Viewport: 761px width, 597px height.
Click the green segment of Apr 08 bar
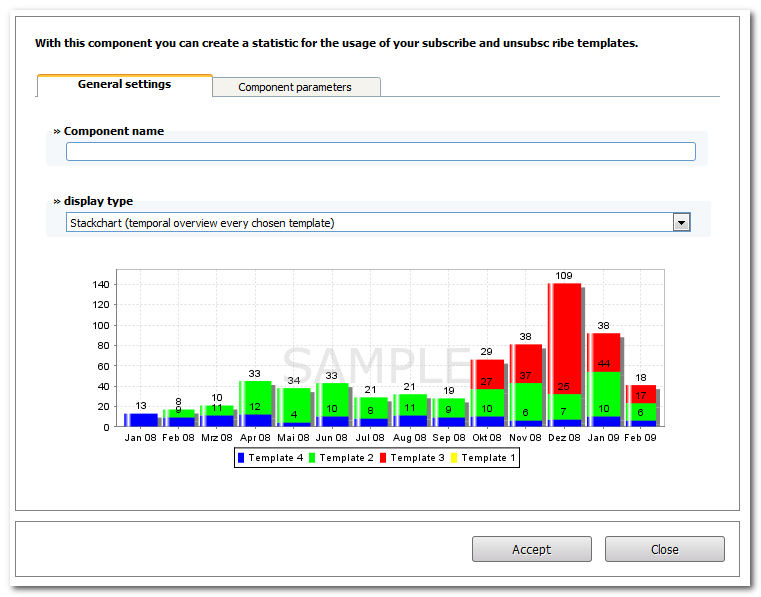255,398
